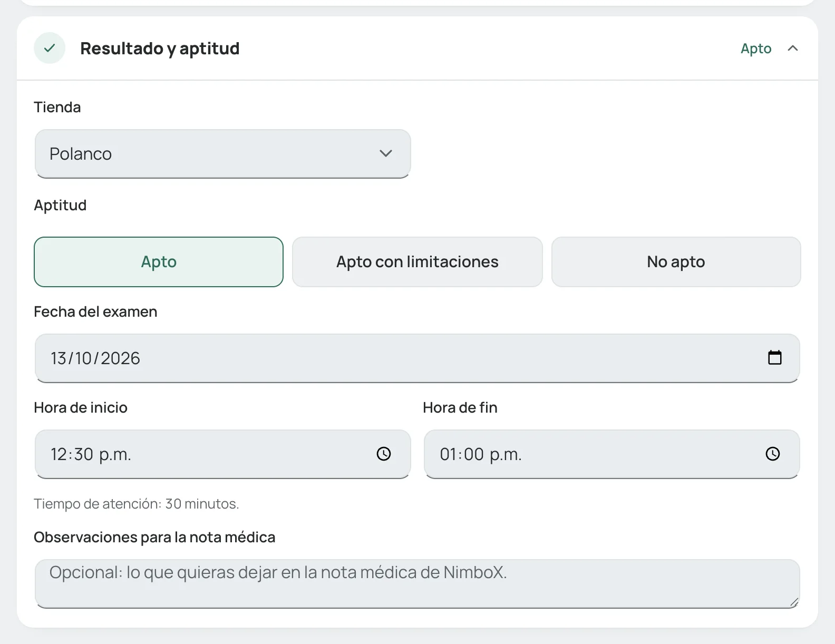Viewport: 835px width, 644px height.
Task: Focus the Observaciones para la nota médica textarea
Action: 417,584
